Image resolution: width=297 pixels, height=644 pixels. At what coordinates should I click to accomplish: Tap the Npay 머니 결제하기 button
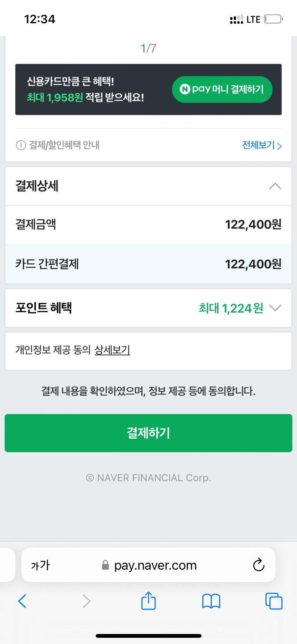coord(222,89)
